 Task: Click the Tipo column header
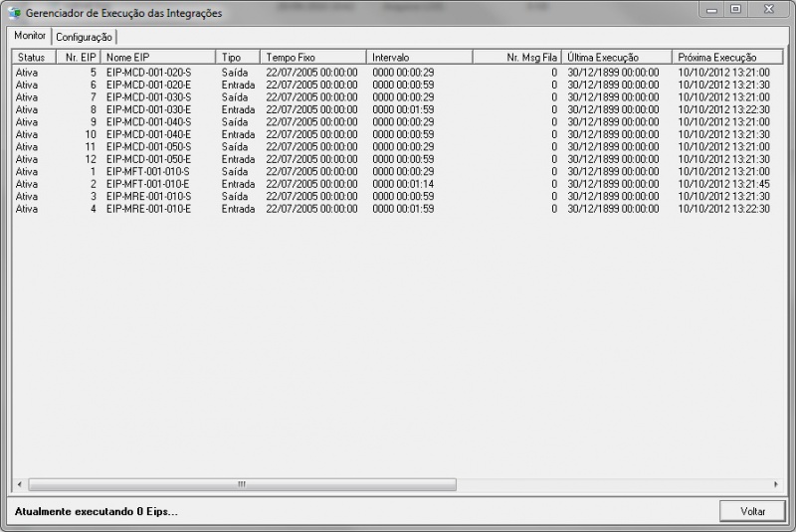(x=237, y=58)
